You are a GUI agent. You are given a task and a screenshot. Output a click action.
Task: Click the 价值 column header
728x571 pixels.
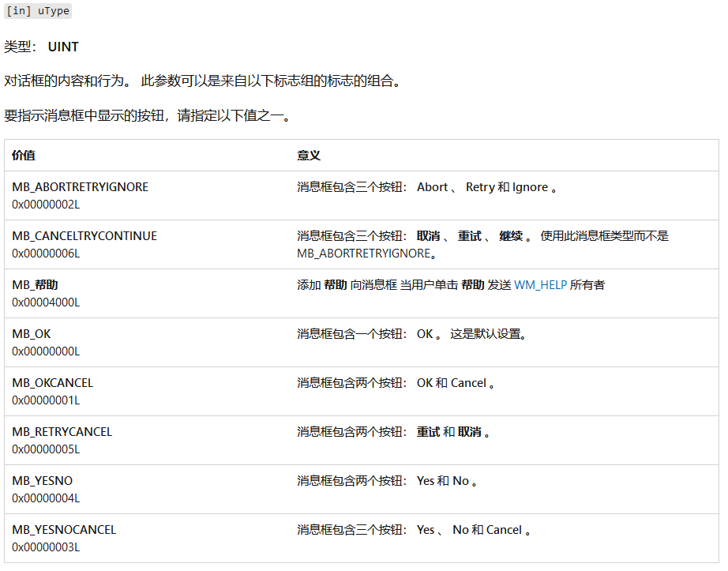pyautogui.click(x=24, y=156)
